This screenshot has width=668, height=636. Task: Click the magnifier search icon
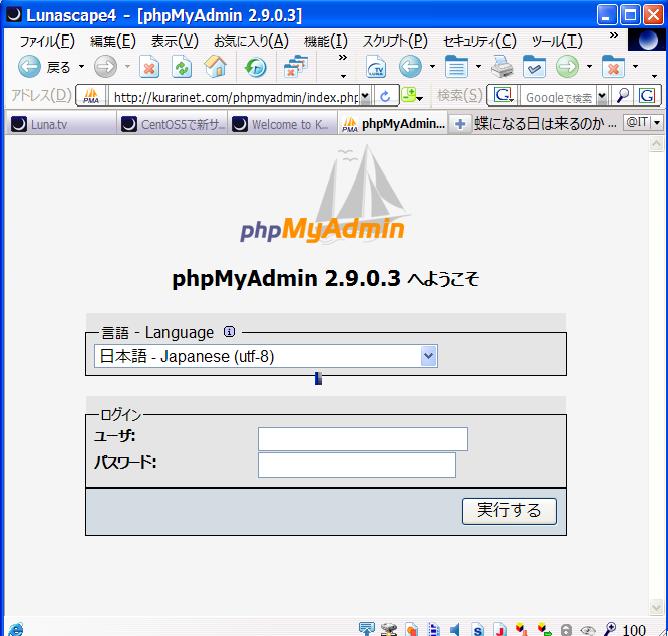pyautogui.click(x=622, y=96)
